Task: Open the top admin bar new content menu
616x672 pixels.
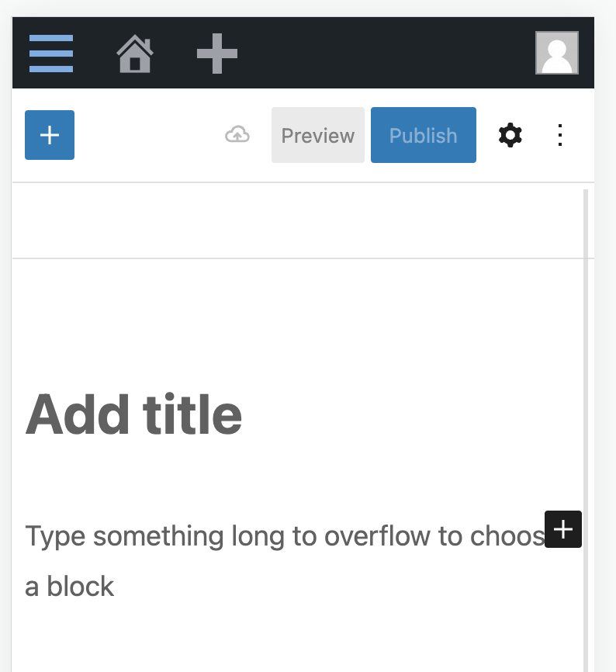Action: point(216,54)
